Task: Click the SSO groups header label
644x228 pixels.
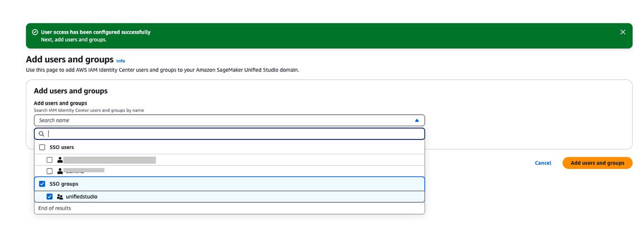Action: (64, 184)
